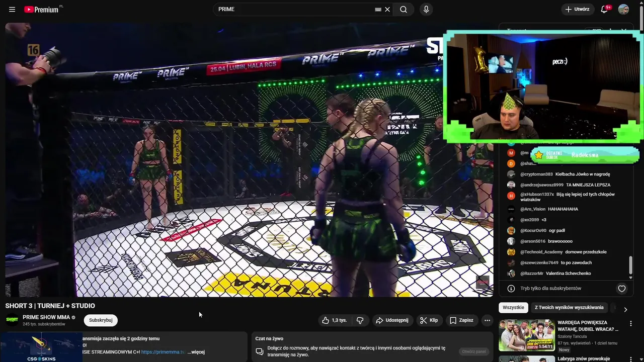The height and width of the screenshot is (362, 644).
Task: Click the @KocurOo90 avatar in chat
Action: [x=511, y=231]
